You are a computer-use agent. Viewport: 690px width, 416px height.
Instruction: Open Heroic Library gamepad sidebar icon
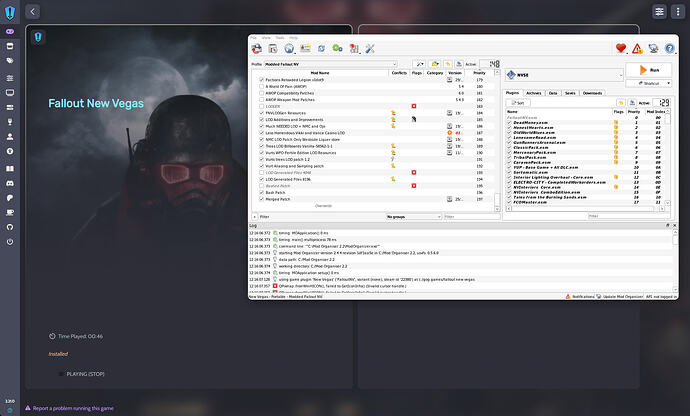pos(10,32)
